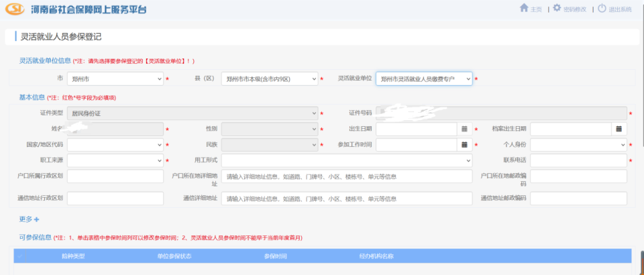Open the 灵活就业单位 dropdown

pos(424,78)
